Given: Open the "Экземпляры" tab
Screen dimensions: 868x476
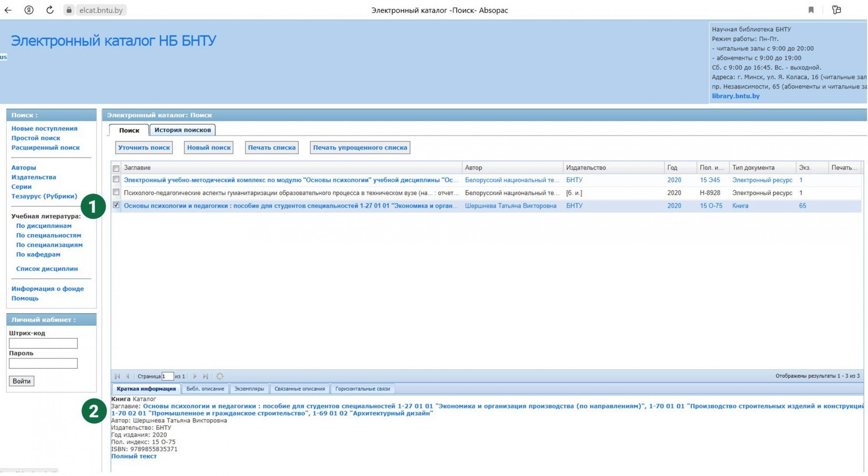Looking at the screenshot, I should click(x=249, y=389).
